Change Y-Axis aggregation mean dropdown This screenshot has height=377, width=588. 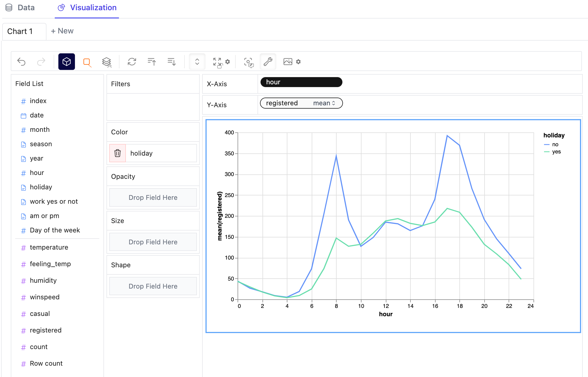pyautogui.click(x=324, y=103)
